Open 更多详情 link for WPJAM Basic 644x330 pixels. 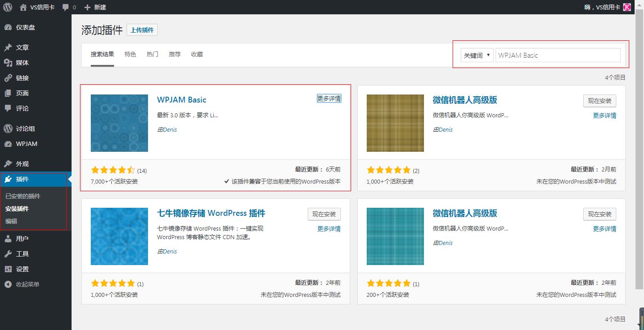[x=329, y=99]
